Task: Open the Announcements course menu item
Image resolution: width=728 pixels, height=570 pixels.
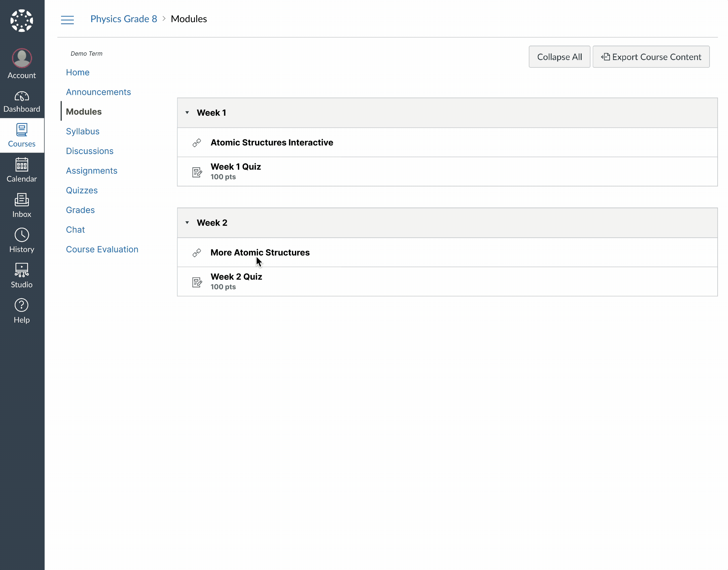Action: tap(98, 92)
